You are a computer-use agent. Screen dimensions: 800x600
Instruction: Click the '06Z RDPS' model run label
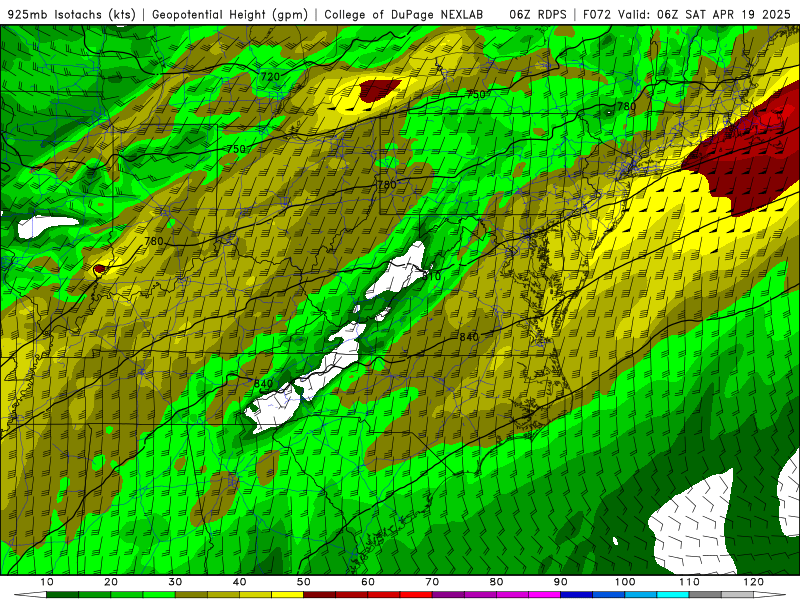[x=538, y=15]
